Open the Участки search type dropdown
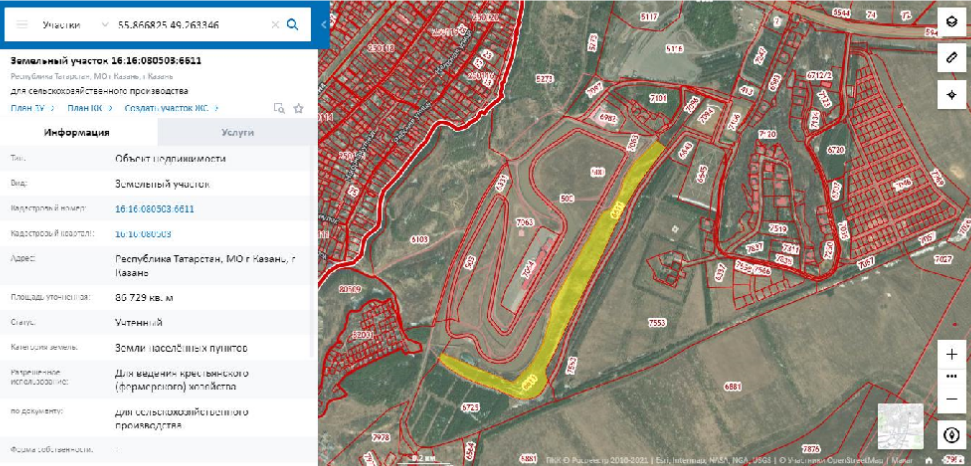The height and width of the screenshot is (466, 971). pos(76,24)
